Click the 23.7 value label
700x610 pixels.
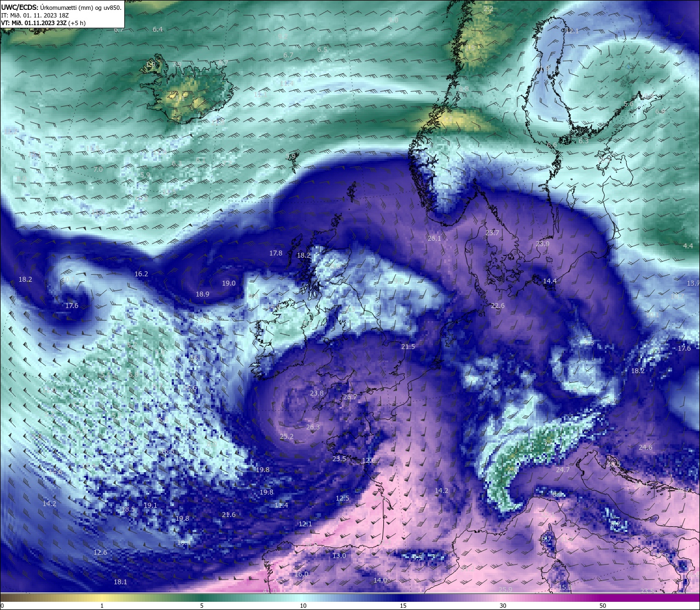pyautogui.click(x=492, y=233)
